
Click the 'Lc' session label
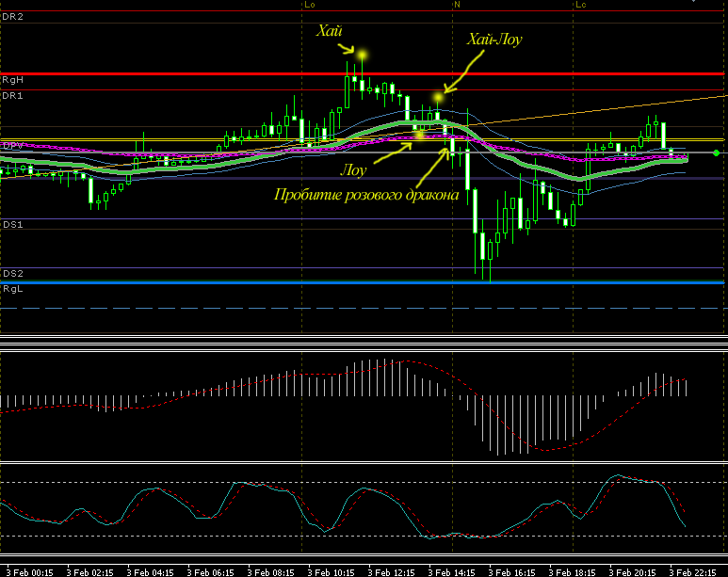pyautogui.click(x=581, y=5)
